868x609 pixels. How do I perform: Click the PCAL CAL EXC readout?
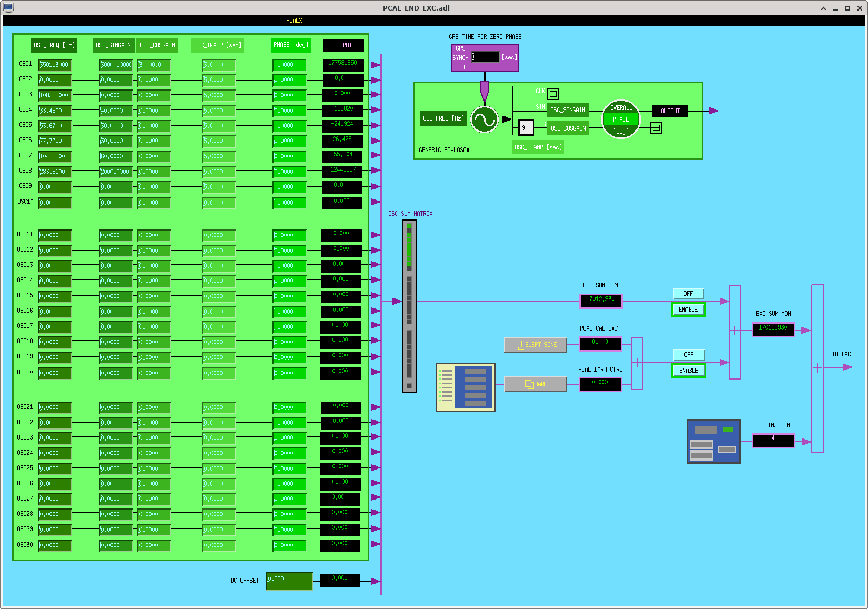[600, 344]
